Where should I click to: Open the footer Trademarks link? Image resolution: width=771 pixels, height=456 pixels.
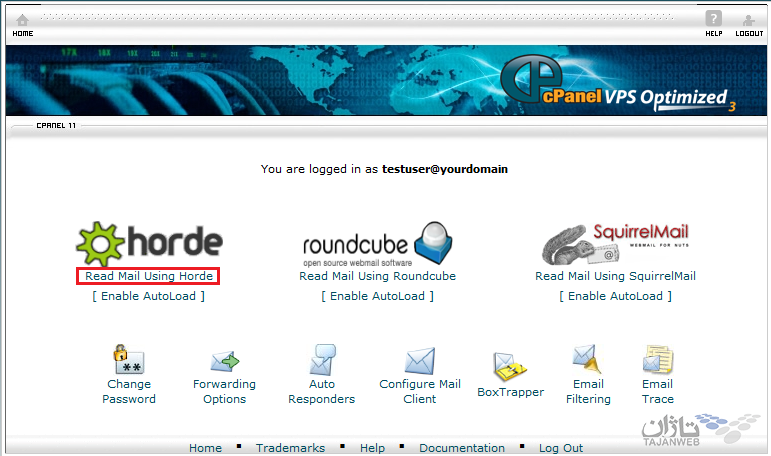290,448
